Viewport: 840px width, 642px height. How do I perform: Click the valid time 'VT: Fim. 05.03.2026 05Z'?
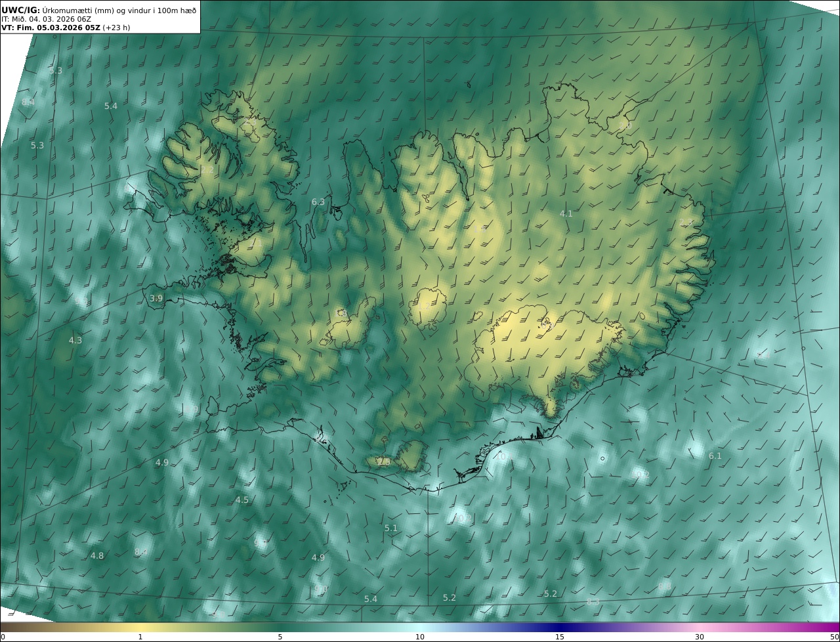click(51, 28)
